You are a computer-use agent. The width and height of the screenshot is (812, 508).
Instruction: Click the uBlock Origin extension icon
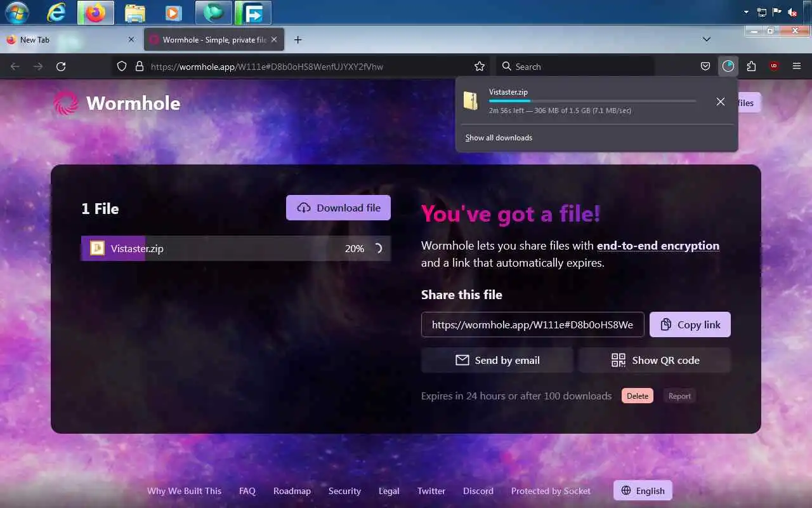click(x=774, y=66)
